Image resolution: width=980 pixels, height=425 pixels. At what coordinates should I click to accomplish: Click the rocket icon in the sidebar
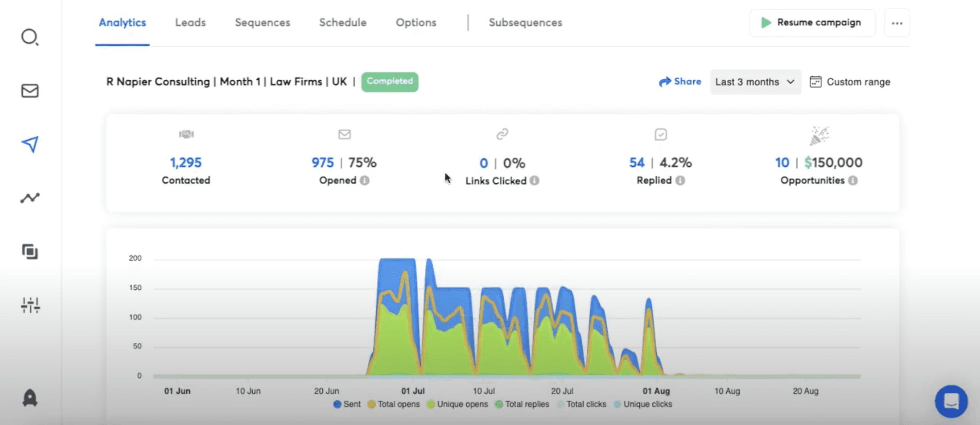click(30, 398)
